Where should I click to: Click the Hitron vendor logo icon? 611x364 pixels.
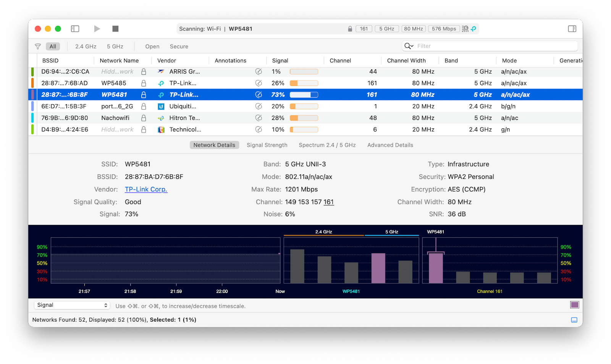click(161, 118)
